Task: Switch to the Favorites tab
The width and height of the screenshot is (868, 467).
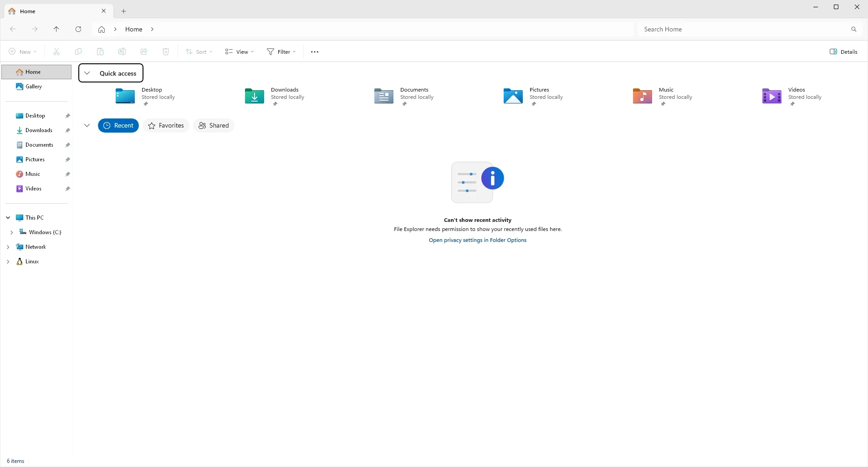Action: click(166, 126)
